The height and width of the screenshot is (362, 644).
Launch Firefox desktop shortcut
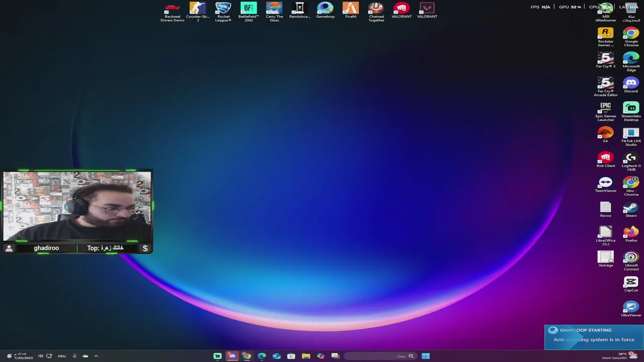pyautogui.click(x=631, y=234)
